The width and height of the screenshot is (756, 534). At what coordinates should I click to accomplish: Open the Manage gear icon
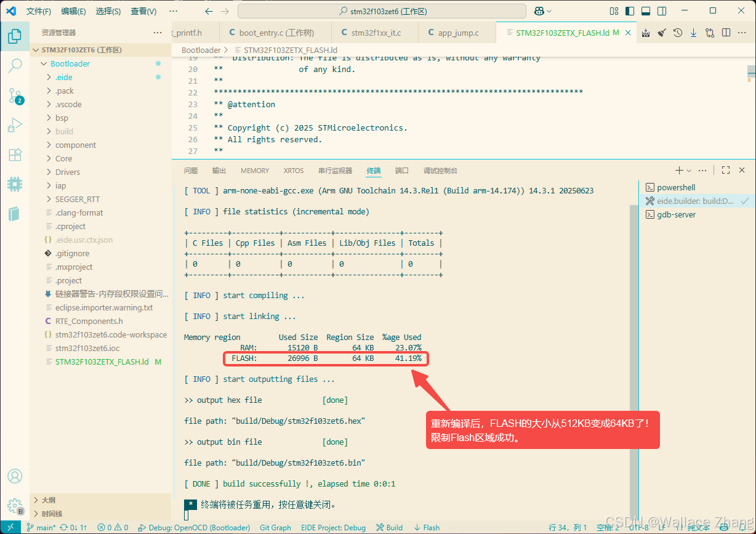tap(15, 506)
